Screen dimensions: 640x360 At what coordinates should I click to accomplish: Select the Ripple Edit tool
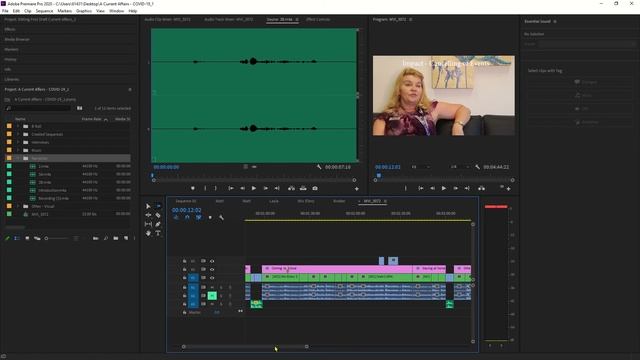[148, 215]
